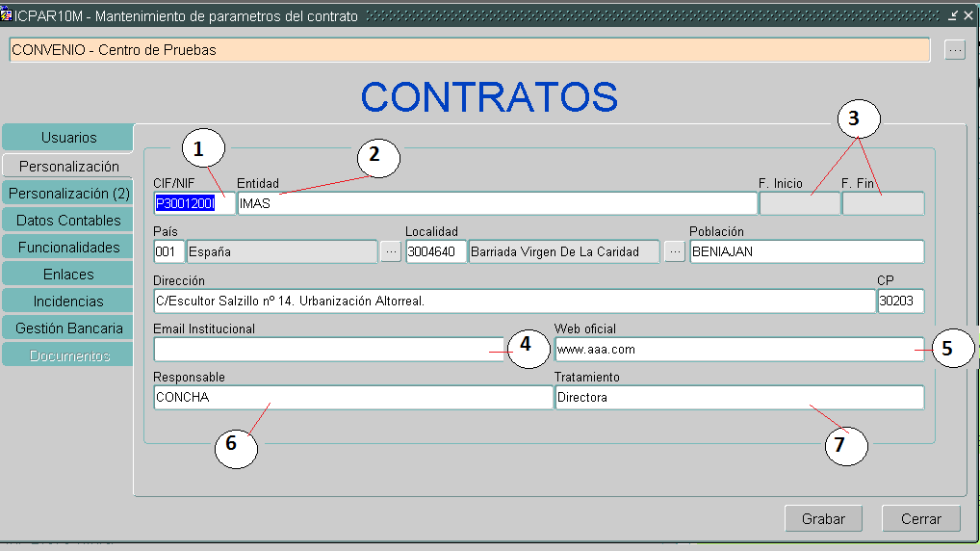Open the Usuarios tab

[x=68, y=138]
